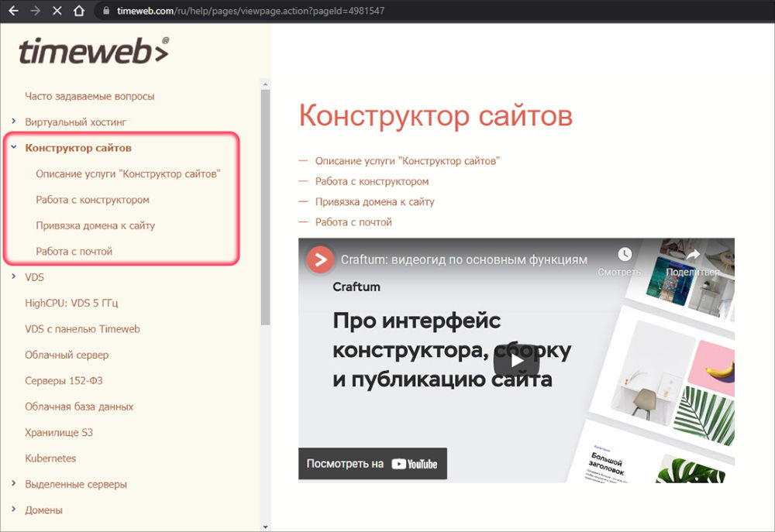Open 'Облачный сервер' sidebar item
The height and width of the screenshot is (532, 775).
point(67,355)
